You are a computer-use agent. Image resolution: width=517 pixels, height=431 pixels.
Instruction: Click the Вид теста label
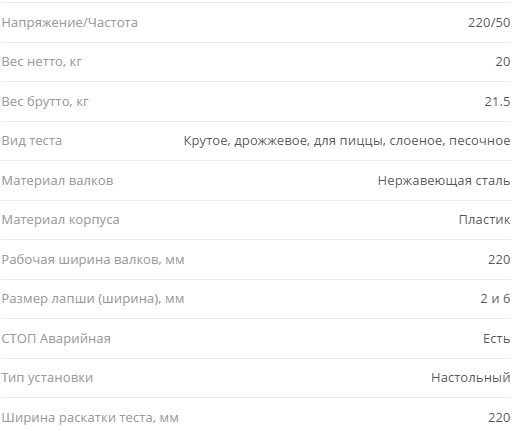(x=32, y=141)
